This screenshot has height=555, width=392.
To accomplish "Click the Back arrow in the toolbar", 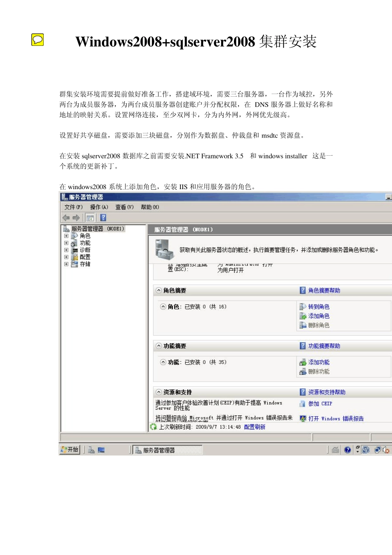I will pos(66,218).
